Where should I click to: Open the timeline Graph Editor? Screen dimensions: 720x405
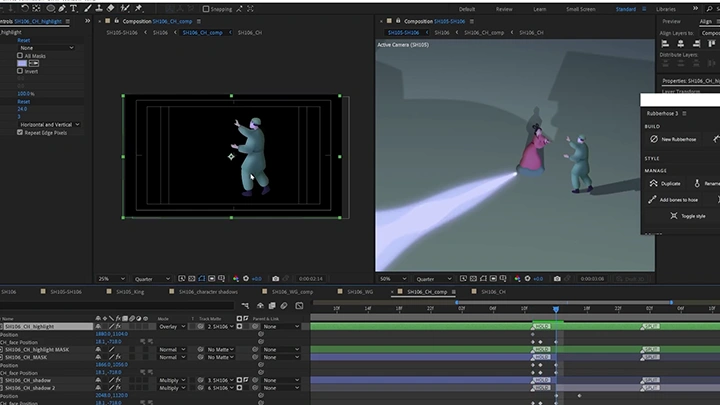[299, 306]
